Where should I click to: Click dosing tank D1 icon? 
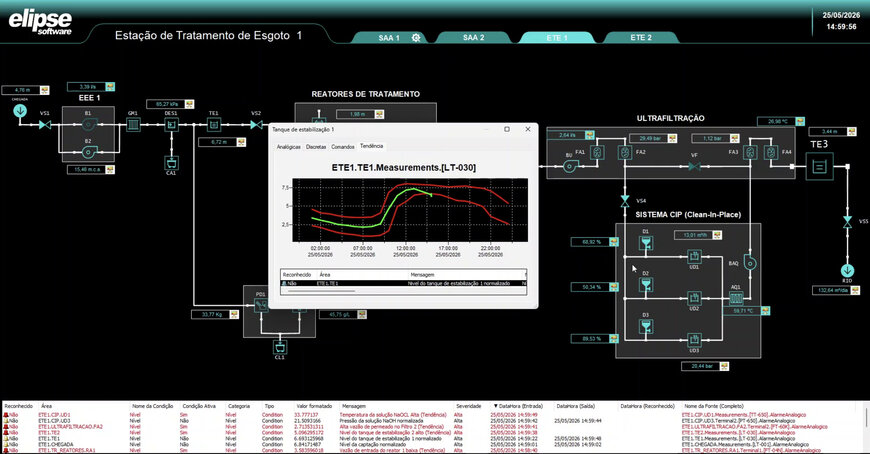point(646,243)
